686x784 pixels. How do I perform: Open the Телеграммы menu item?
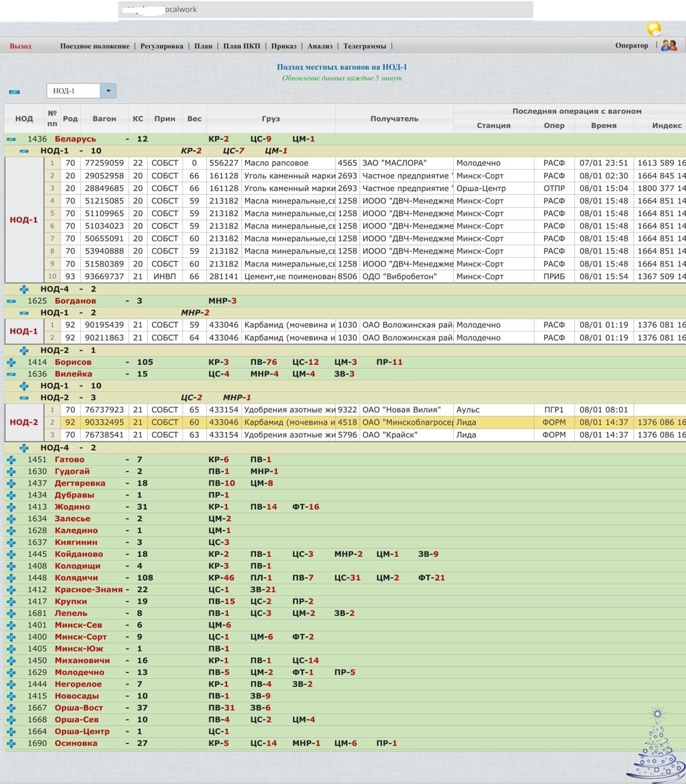(x=364, y=46)
